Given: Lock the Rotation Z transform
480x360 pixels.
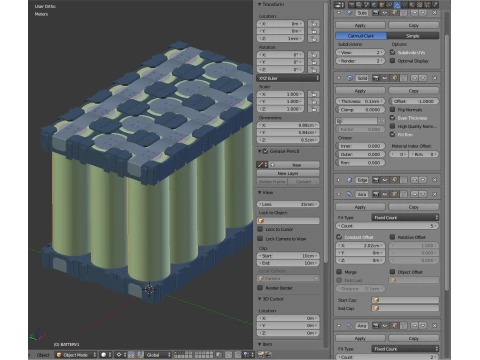Looking at the screenshot, I should point(313,70).
